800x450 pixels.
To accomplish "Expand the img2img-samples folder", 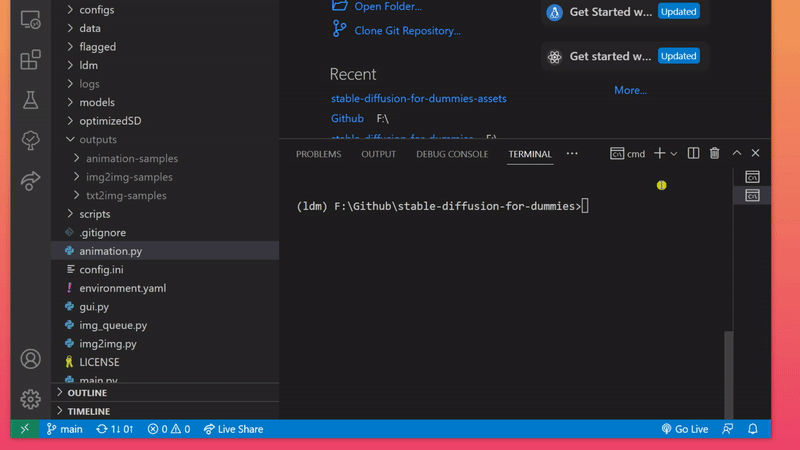I will (x=165, y=177).
